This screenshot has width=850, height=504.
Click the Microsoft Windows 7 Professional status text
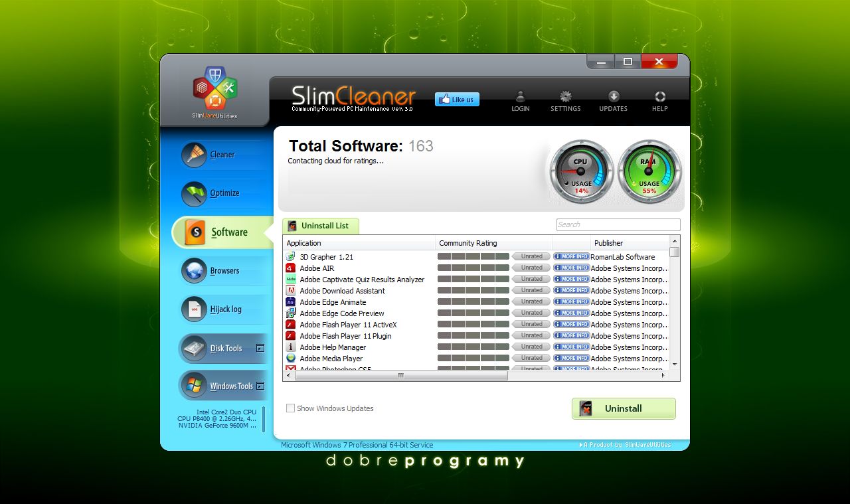(x=357, y=445)
